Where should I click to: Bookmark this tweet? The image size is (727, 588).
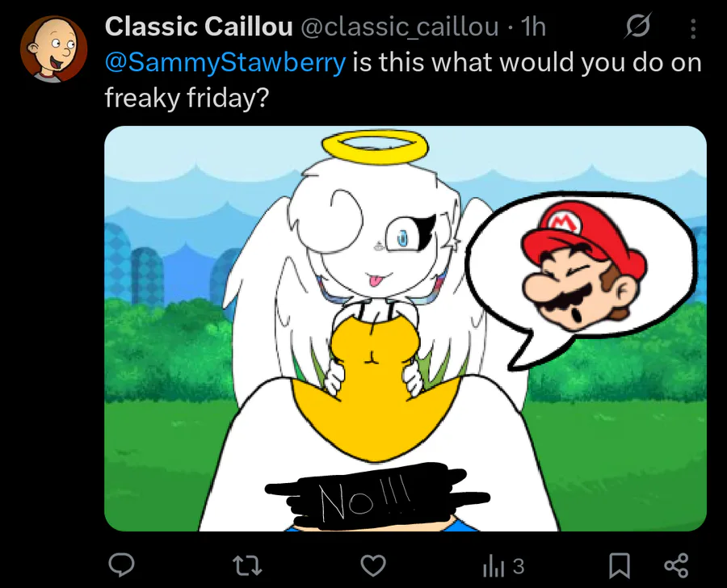619,565
